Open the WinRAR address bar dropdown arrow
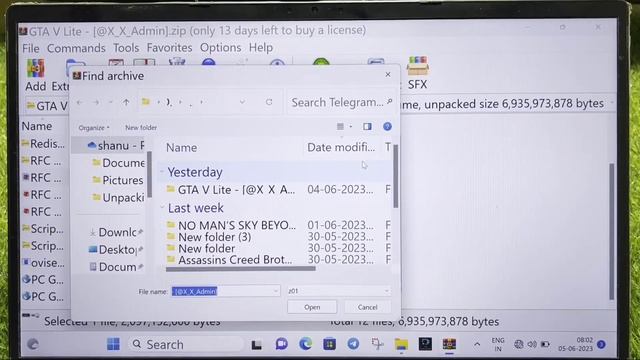640x360 pixels. (612, 103)
